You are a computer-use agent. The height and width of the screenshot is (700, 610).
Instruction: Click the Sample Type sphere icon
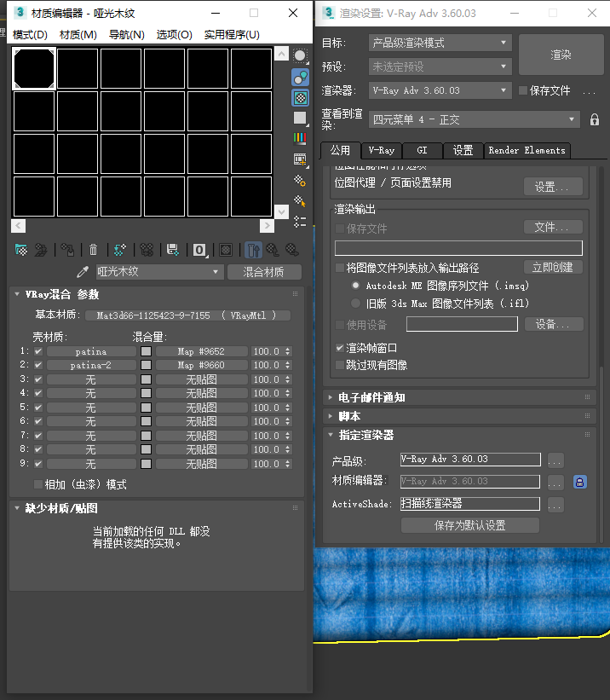[x=301, y=55]
